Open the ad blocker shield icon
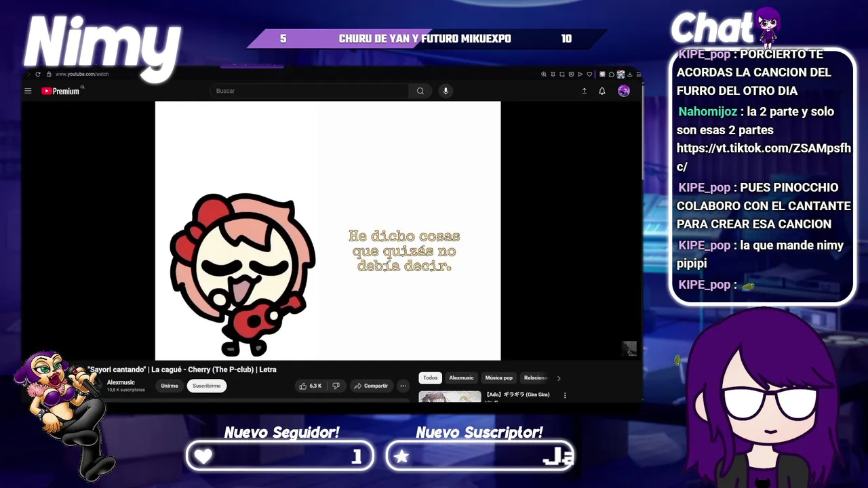868x488 pixels. pos(571,75)
